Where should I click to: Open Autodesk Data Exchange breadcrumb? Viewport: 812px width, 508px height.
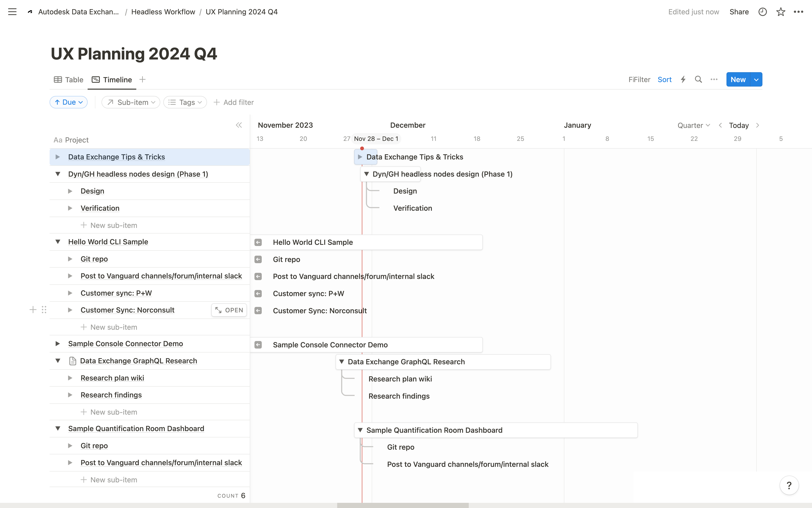coord(78,12)
